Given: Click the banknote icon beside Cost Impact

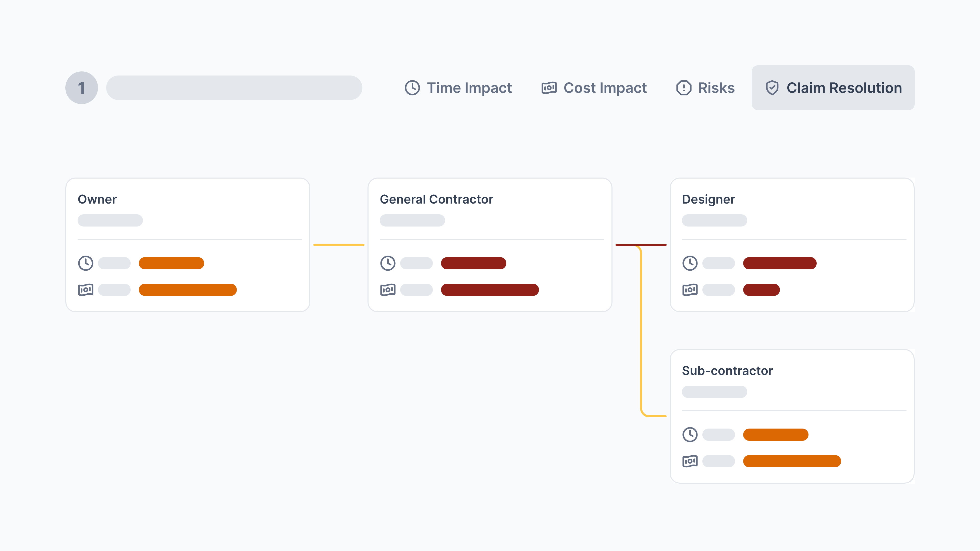Looking at the screenshot, I should click(549, 88).
